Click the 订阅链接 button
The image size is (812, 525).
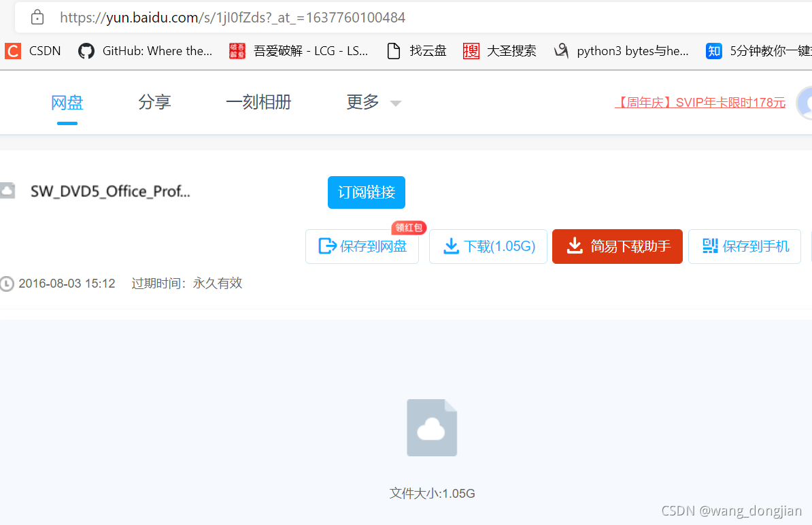tap(367, 192)
